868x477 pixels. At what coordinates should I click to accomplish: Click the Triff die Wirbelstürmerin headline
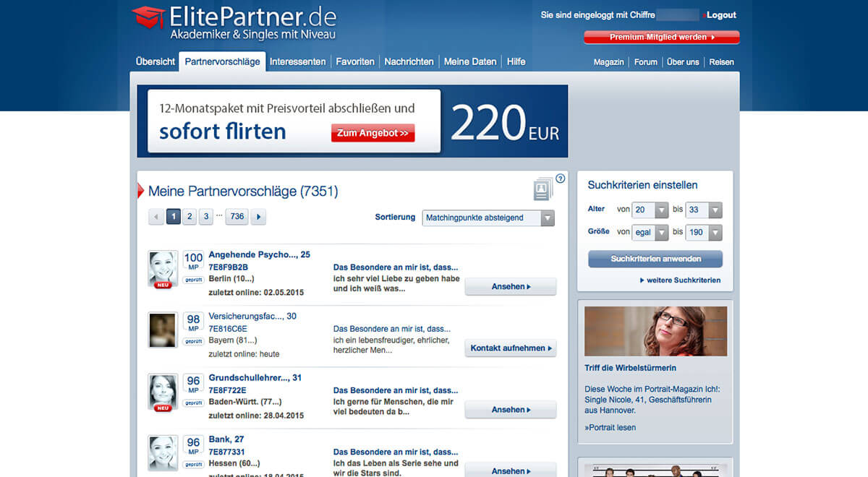coord(630,368)
